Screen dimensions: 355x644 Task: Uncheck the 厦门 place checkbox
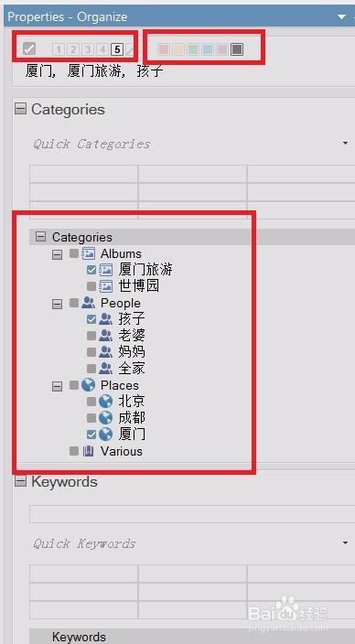pyautogui.click(x=91, y=435)
